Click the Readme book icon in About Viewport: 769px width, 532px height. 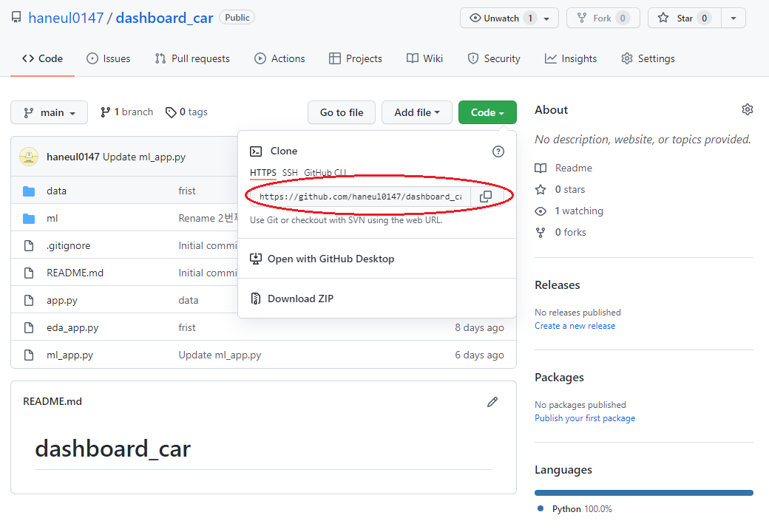541,168
